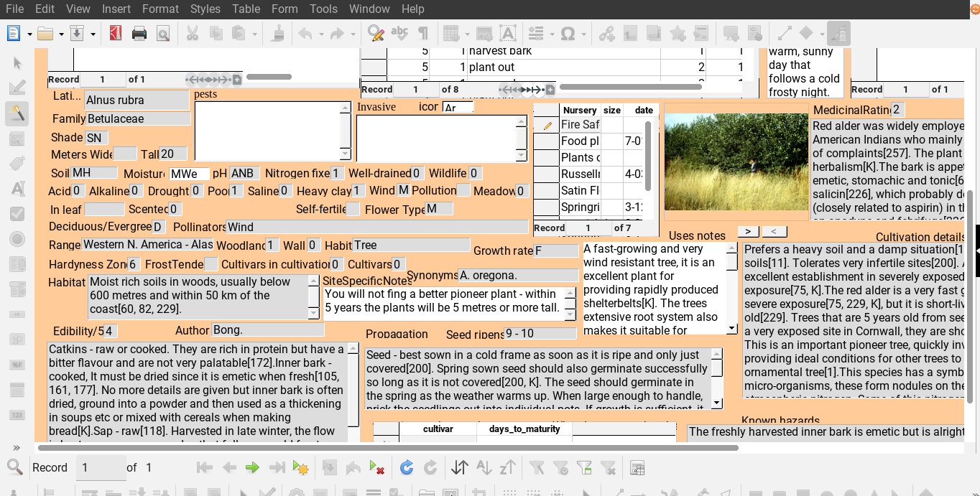Click the New Record icon in navigation bar
Screen dimensions: 980x496
[300, 468]
